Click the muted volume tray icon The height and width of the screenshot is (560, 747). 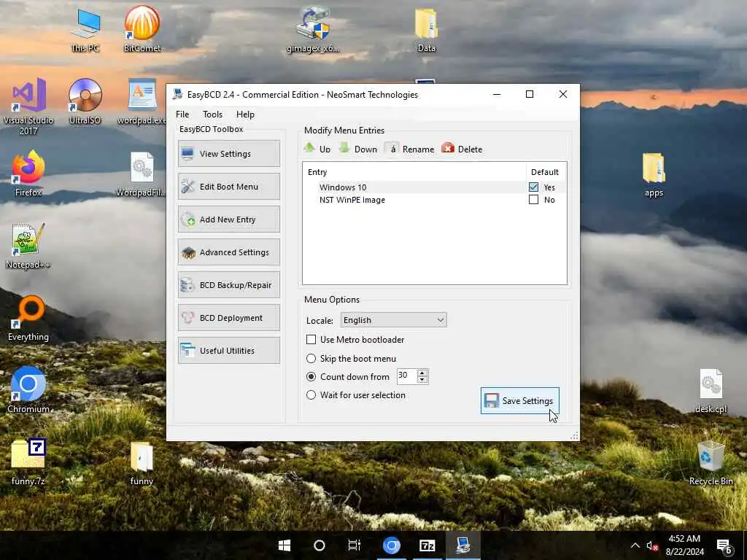click(651, 545)
